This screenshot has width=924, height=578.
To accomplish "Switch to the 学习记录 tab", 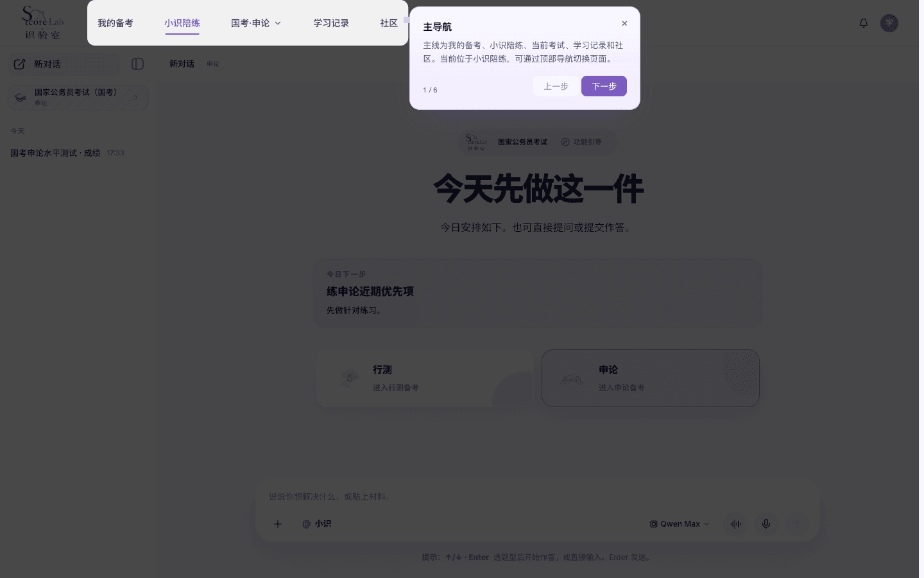I will 331,23.
